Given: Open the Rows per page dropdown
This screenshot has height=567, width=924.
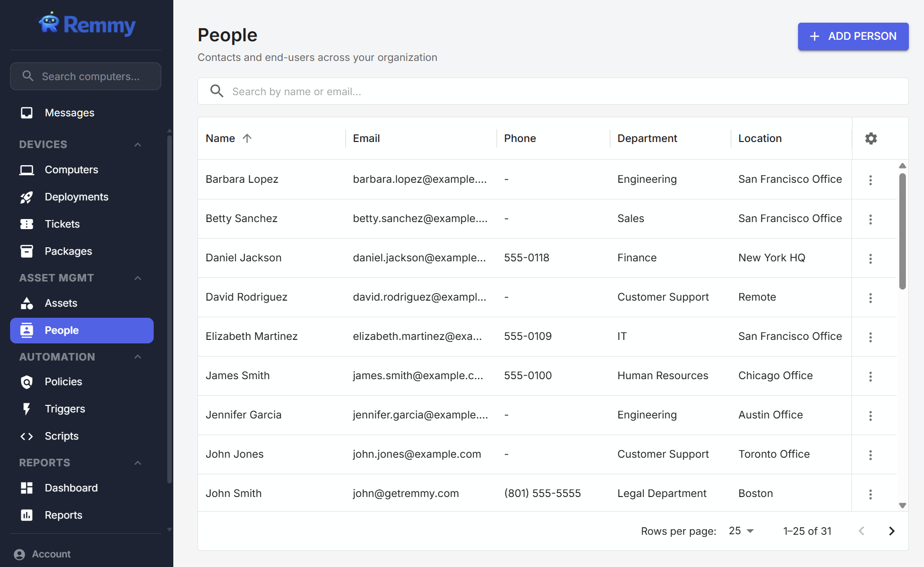Looking at the screenshot, I should click(741, 531).
